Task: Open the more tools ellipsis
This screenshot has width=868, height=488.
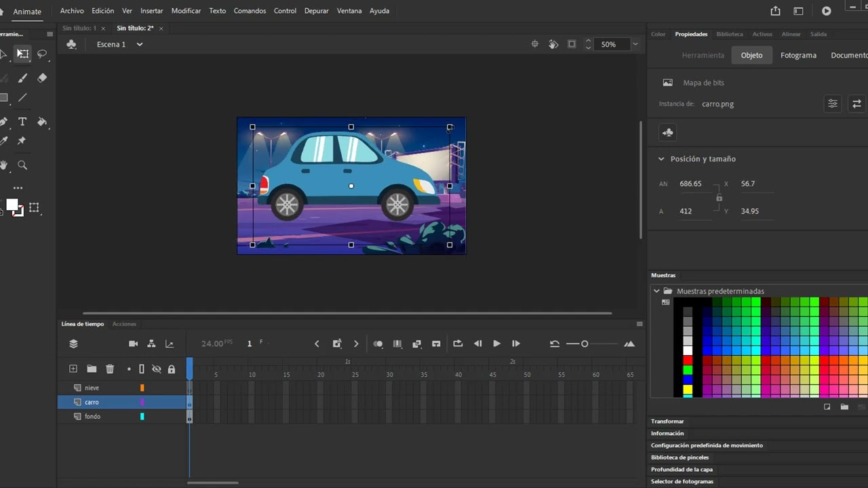Action: click(x=18, y=188)
